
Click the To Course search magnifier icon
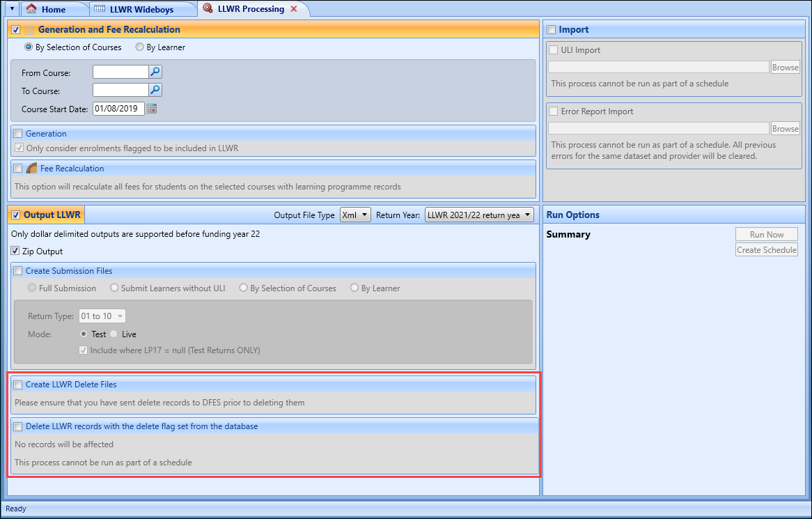(x=155, y=90)
